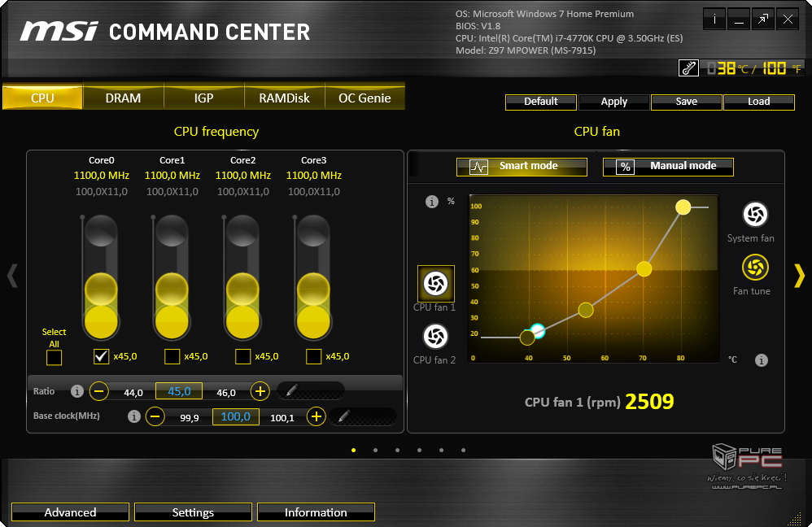
Task: Select the 100,1 base clock value
Action: [x=282, y=418]
